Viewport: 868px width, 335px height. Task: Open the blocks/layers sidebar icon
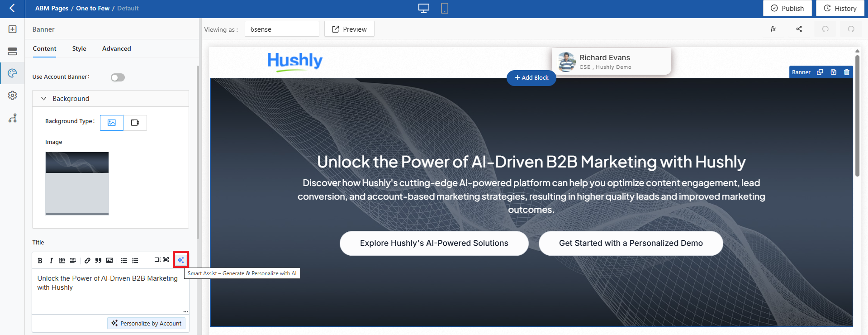click(13, 51)
